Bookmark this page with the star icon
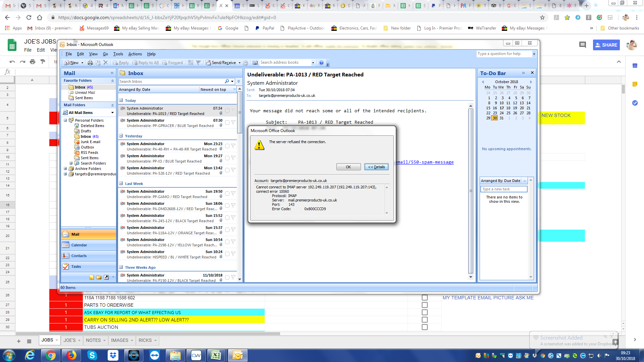644x362 pixels. pyautogui.click(x=542, y=17)
